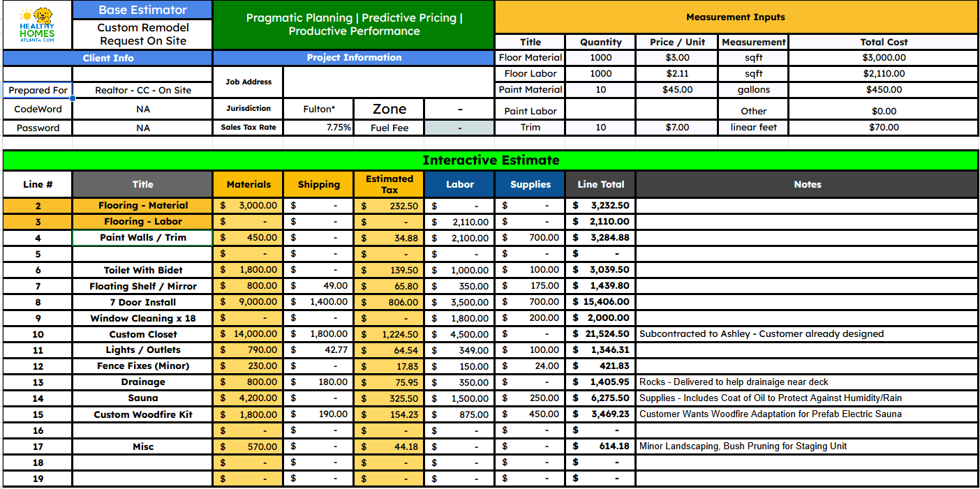
Task: Select the Custom Remodel Request On Site cell
Action: click(x=143, y=34)
